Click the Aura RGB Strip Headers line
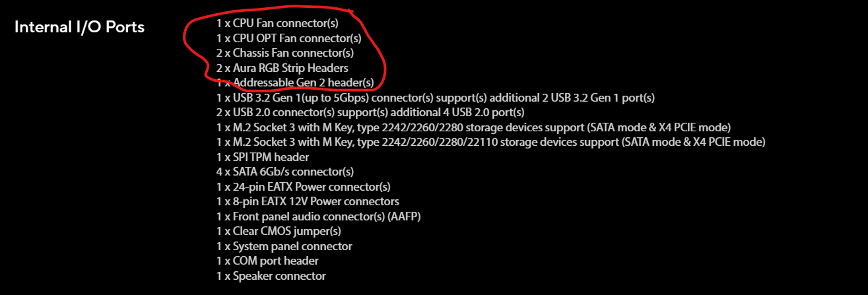Viewport: 868px width, 295px height. [x=282, y=68]
